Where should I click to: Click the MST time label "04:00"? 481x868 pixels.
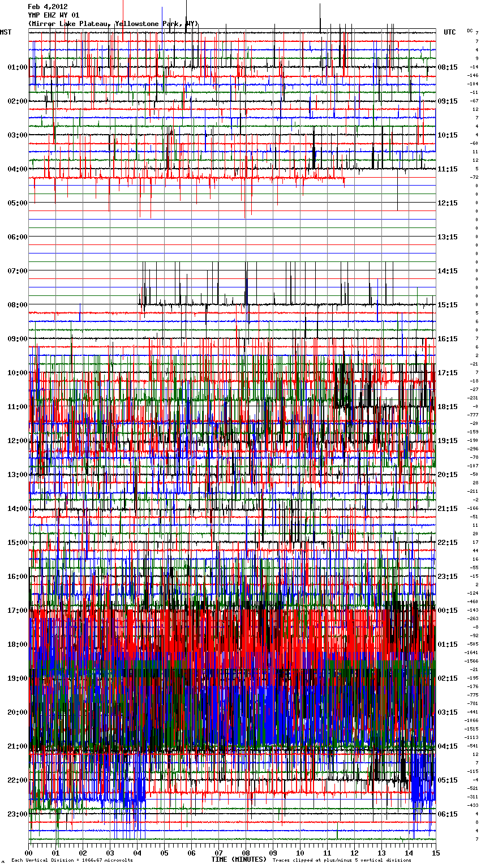[18, 169]
